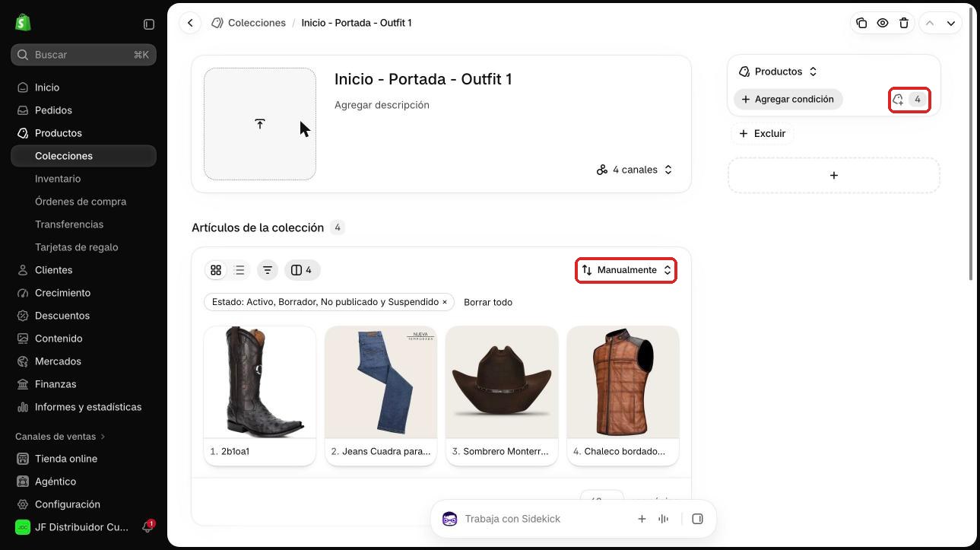Click the Configuración gear icon
This screenshot has height=550, width=980.
click(23, 504)
